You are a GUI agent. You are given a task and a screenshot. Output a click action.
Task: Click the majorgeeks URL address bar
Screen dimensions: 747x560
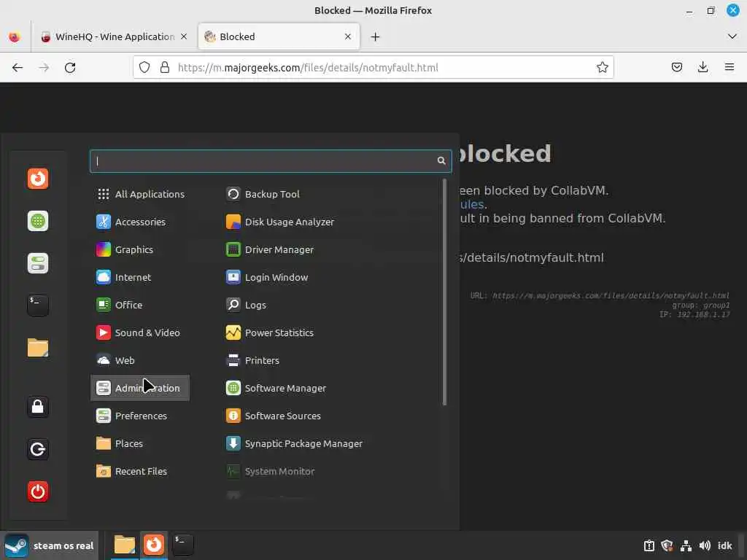coord(373,67)
